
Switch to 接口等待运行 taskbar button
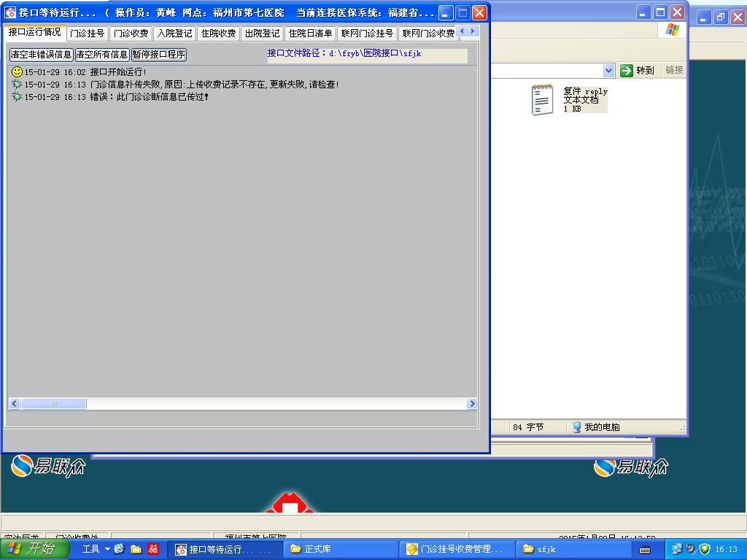click(x=225, y=549)
